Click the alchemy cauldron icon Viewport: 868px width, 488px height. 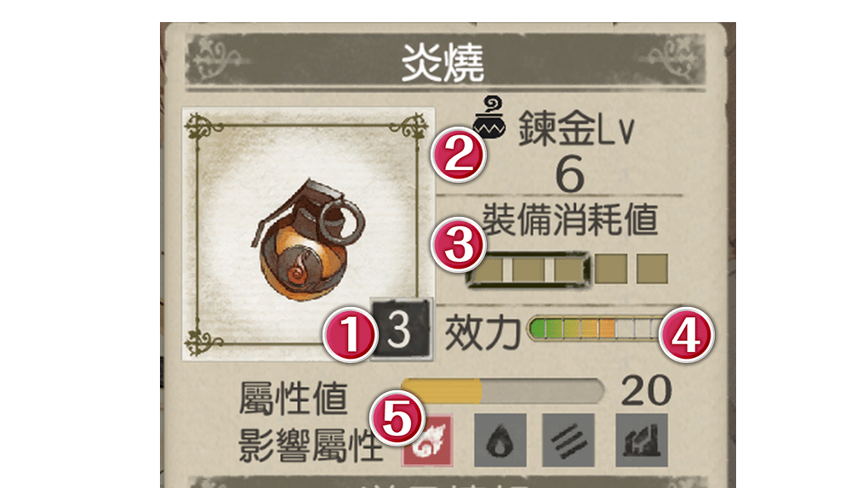click(489, 117)
